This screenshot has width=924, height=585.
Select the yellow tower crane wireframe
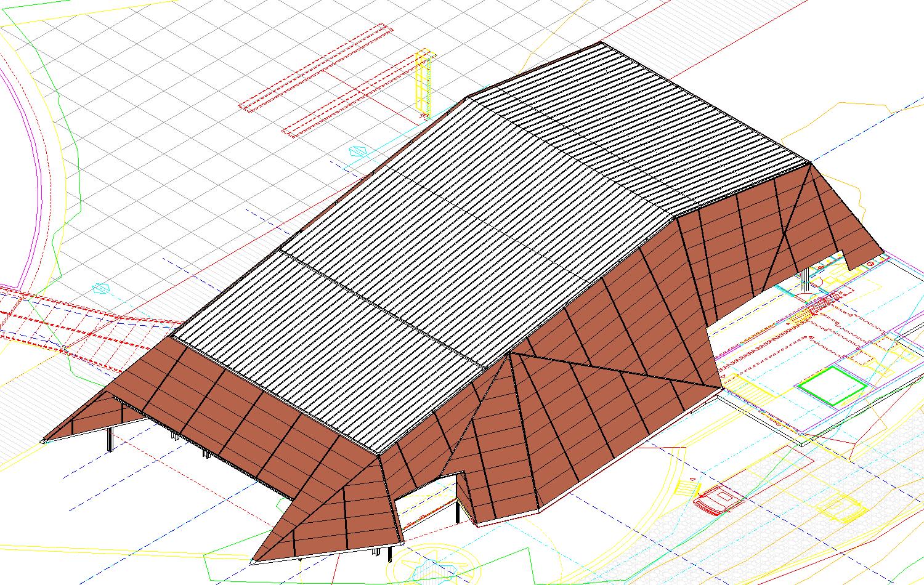[423, 83]
